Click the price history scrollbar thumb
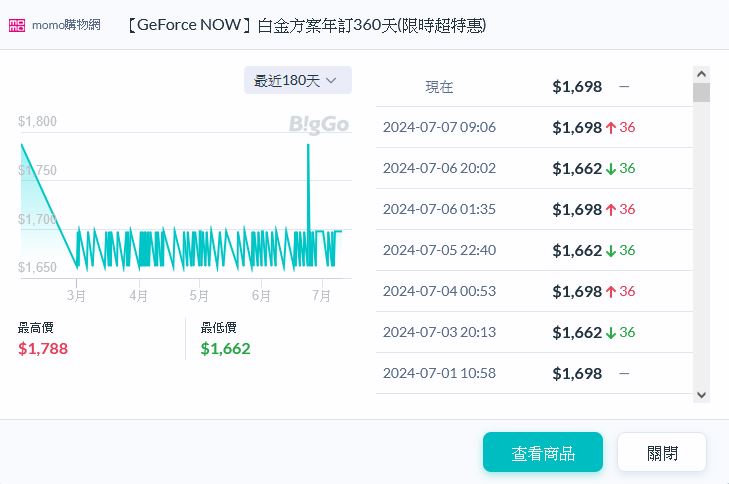 [x=701, y=93]
